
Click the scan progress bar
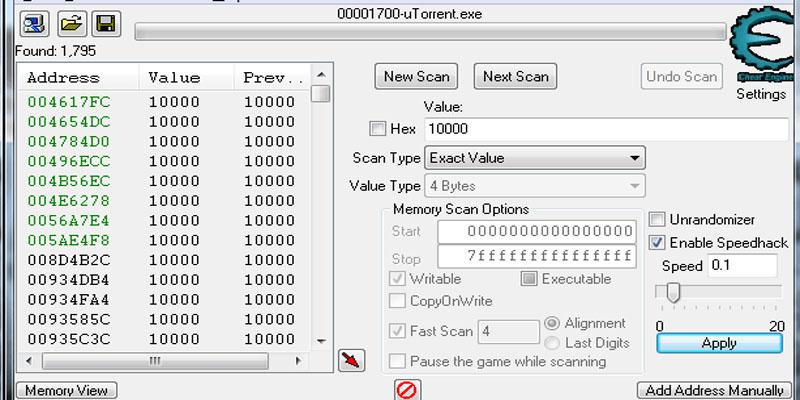pyautogui.click(x=430, y=32)
